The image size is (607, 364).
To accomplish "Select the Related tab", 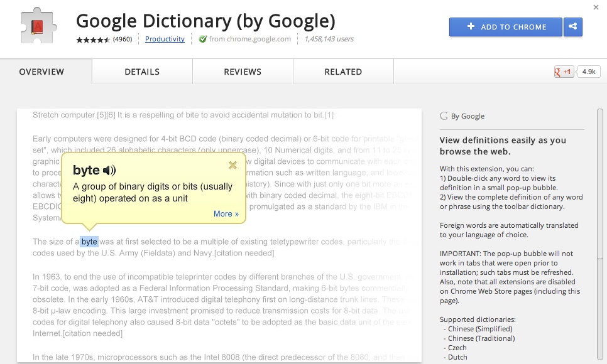I will click(343, 72).
